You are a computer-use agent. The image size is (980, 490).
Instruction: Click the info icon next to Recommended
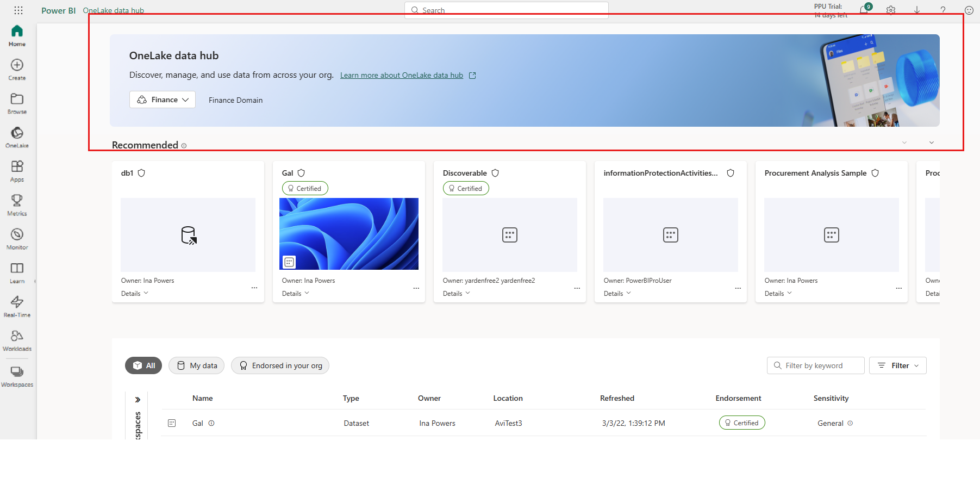click(x=184, y=146)
